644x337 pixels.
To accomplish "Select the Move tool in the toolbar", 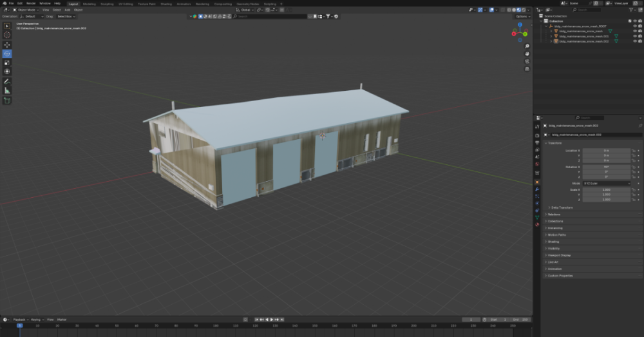I will click(x=7, y=44).
